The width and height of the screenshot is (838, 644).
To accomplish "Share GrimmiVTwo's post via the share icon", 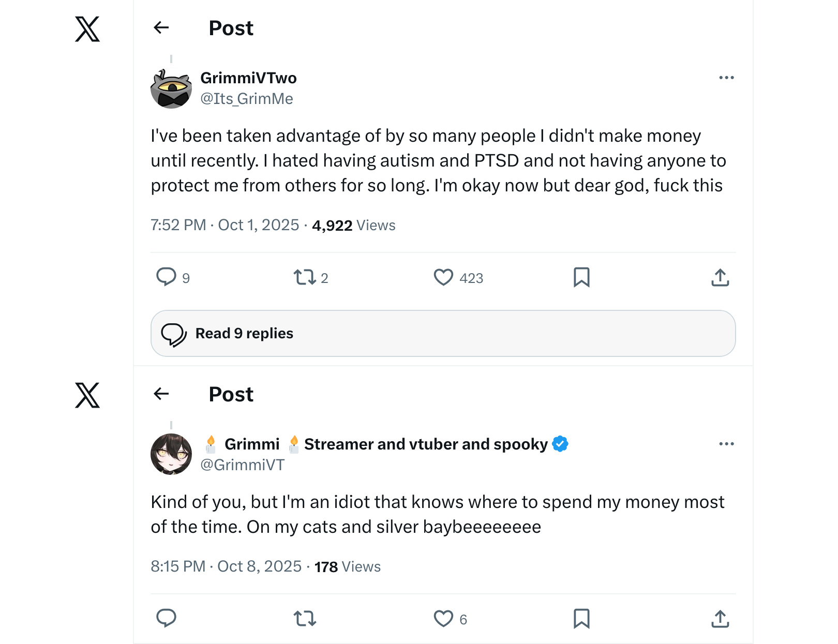I will coord(720,277).
